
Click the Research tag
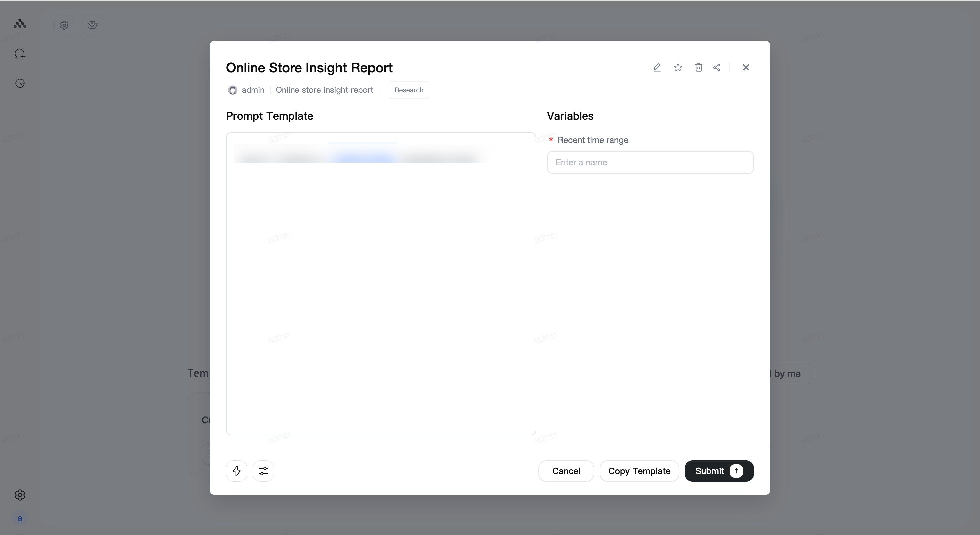[x=409, y=90]
